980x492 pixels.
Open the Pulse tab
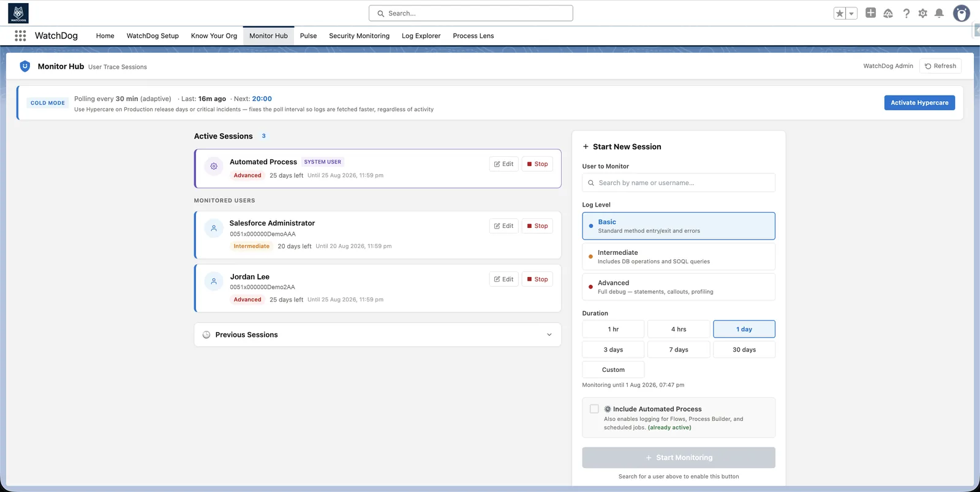click(x=308, y=36)
